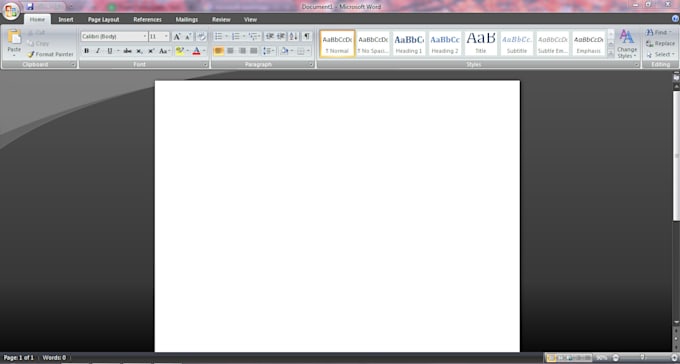Click the Zoom Out minus button
Image resolution: width=680 pixels, height=364 pixels.
615,358
